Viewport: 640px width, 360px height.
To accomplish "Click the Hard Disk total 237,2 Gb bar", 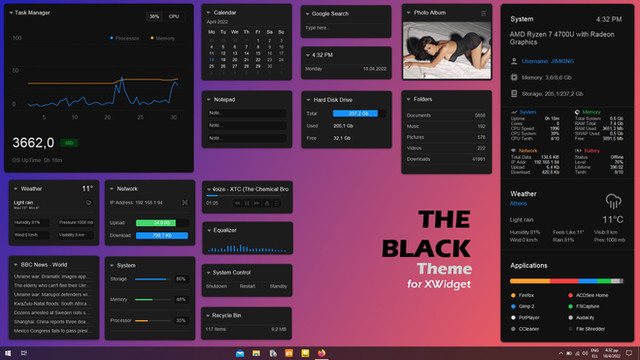I will pyautogui.click(x=358, y=113).
